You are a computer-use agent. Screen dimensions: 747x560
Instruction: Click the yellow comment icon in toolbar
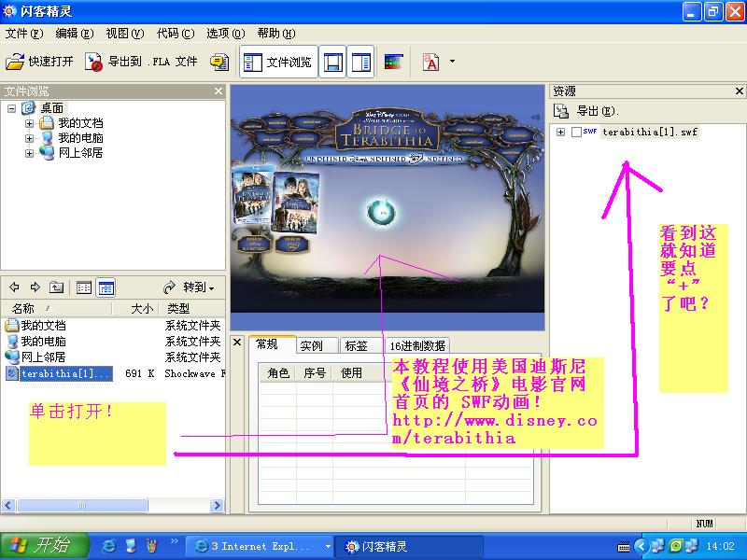point(219,62)
